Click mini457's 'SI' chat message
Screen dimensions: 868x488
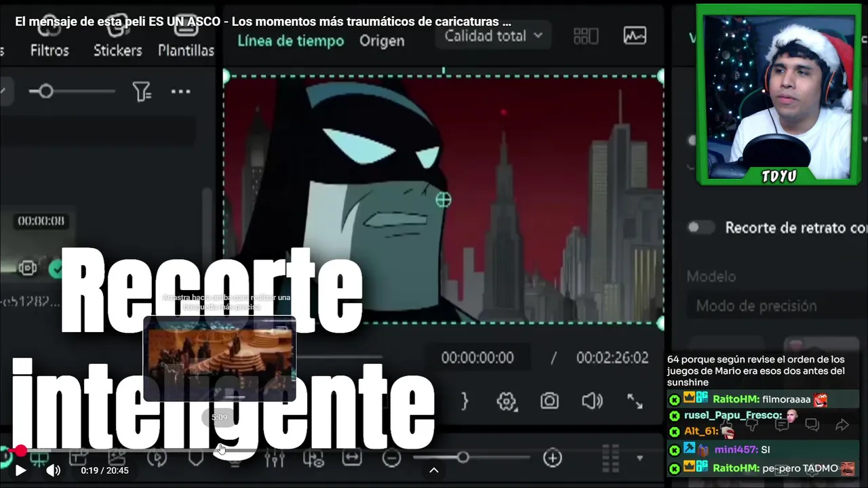(x=764, y=449)
